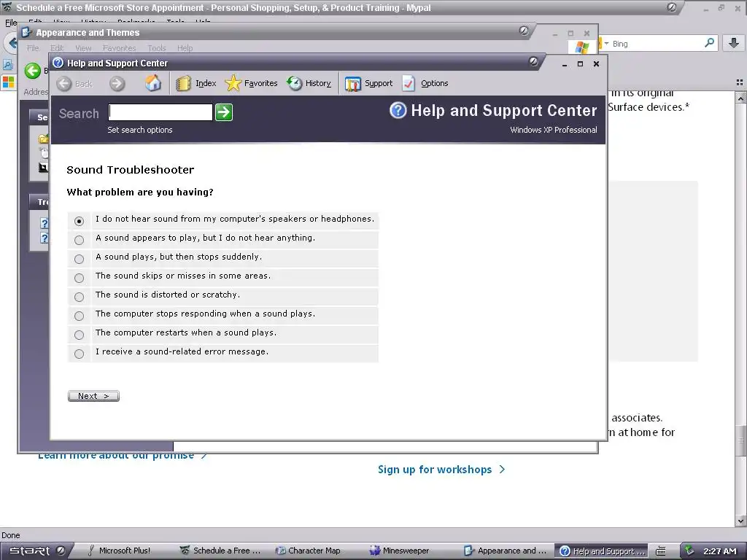Screen dimensions: 747x560
Task: Click the Help search text box
Action: click(160, 112)
